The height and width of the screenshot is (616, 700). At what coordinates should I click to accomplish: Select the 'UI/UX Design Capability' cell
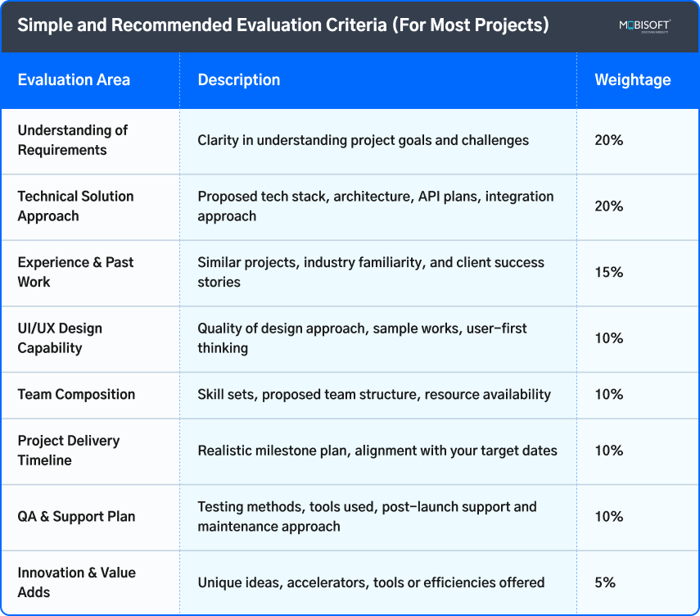pos(60,338)
